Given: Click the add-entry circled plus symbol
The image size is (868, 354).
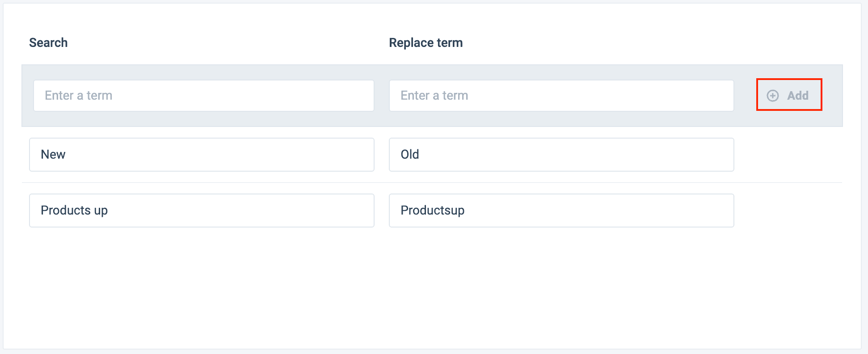Looking at the screenshot, I should 772,96.
